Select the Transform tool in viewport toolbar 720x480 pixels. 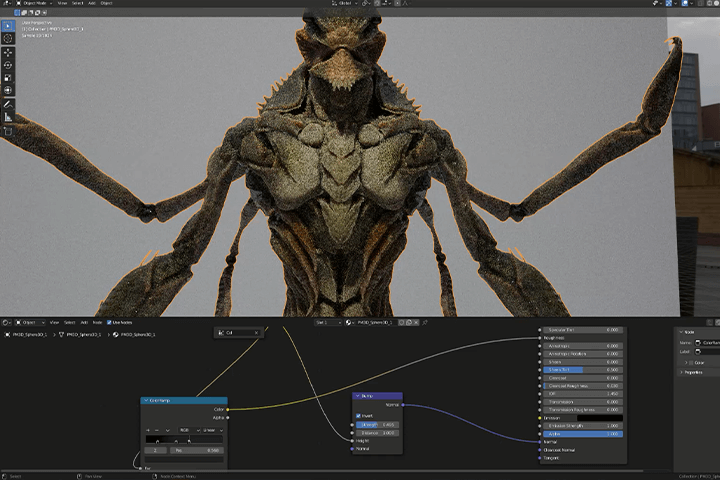point(8,90)
